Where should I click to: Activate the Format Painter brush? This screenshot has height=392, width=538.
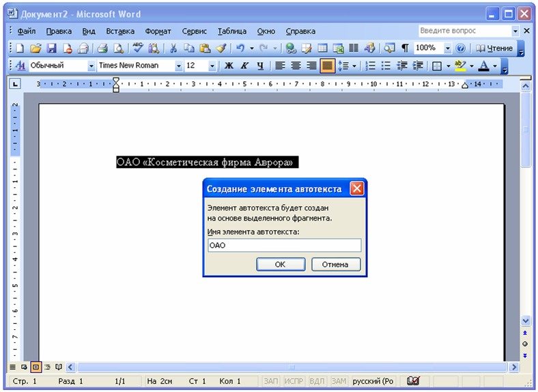[221, 48]
